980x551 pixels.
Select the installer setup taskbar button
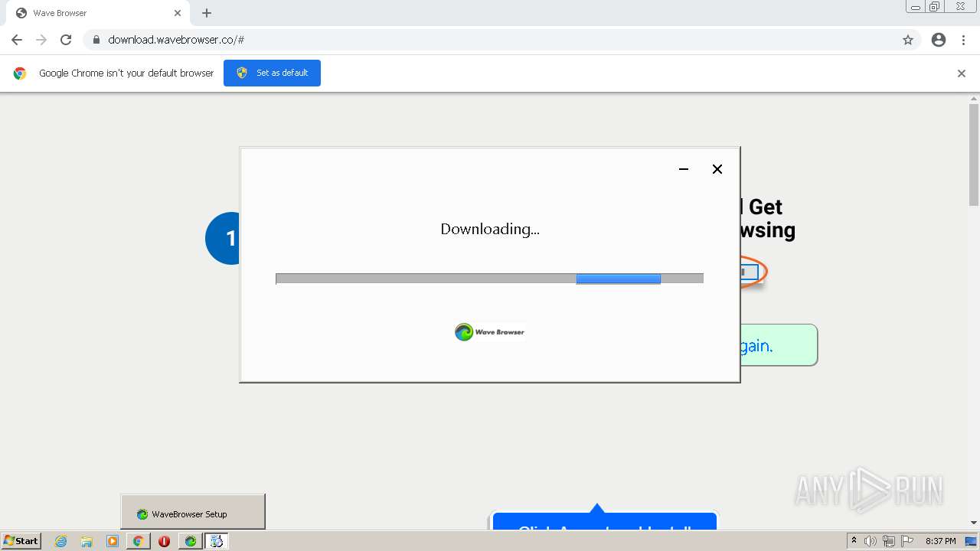click(x=217, y=541)
